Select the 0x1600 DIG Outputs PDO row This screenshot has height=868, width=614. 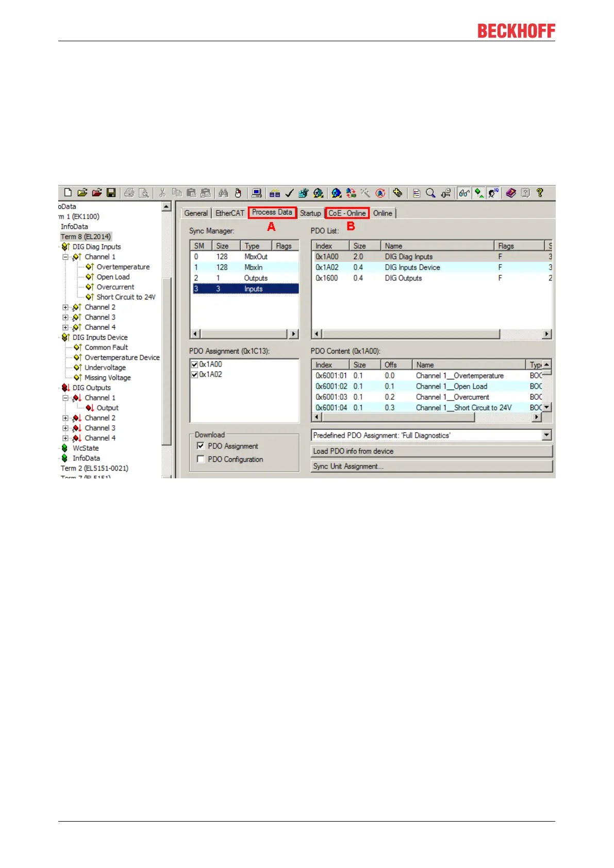click(432, 278)
